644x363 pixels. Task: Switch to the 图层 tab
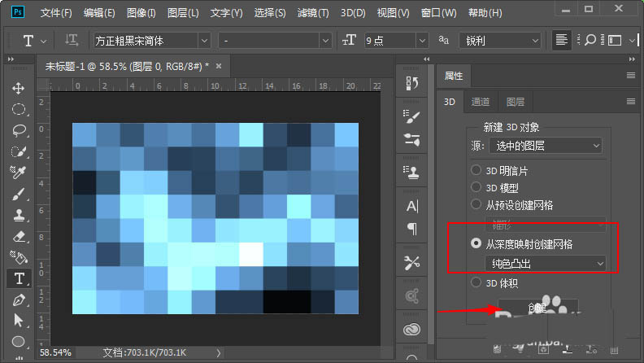515,102
